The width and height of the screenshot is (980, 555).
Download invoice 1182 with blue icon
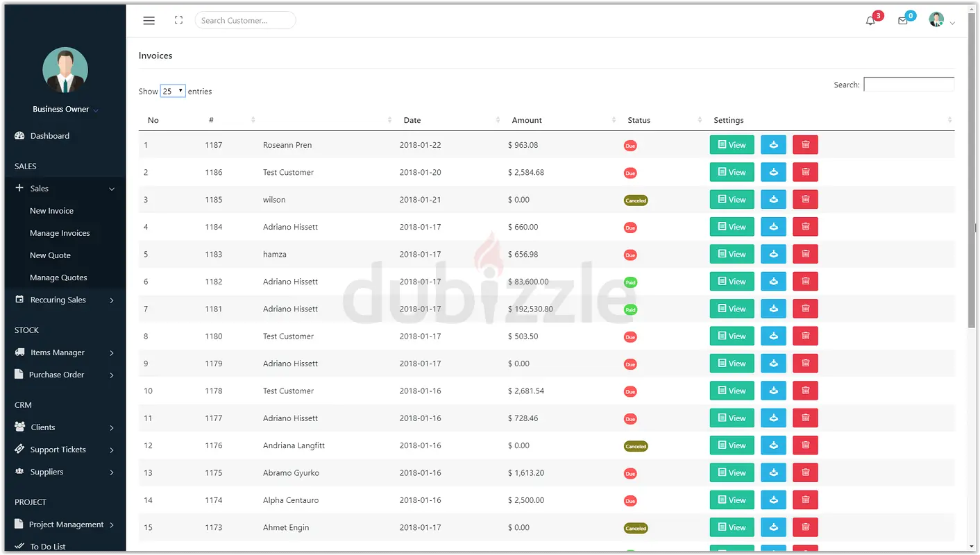coord(773,282)
